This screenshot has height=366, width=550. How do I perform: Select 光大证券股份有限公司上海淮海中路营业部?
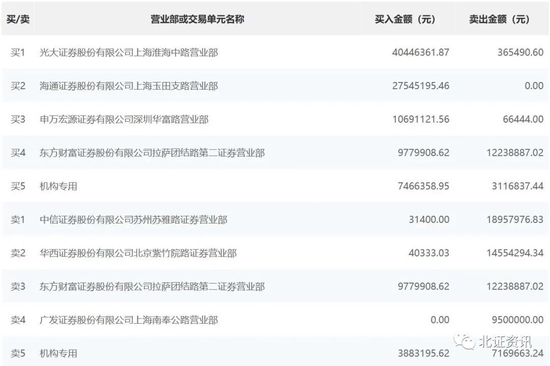129,53
